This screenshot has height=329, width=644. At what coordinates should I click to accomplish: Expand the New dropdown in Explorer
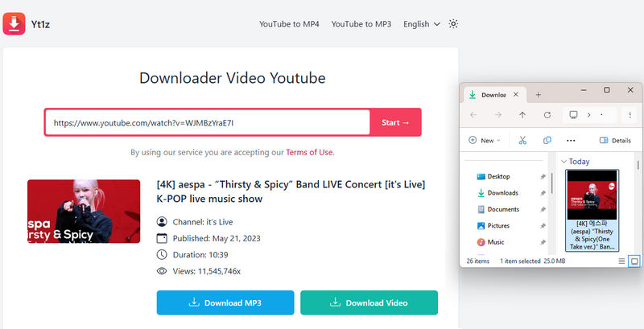(x=485, y=140)
